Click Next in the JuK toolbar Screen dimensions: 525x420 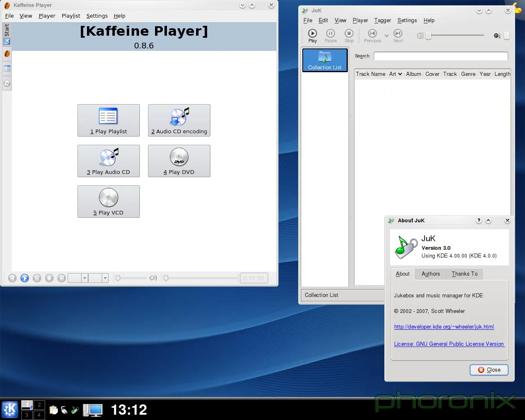click(x=398, y=36)
